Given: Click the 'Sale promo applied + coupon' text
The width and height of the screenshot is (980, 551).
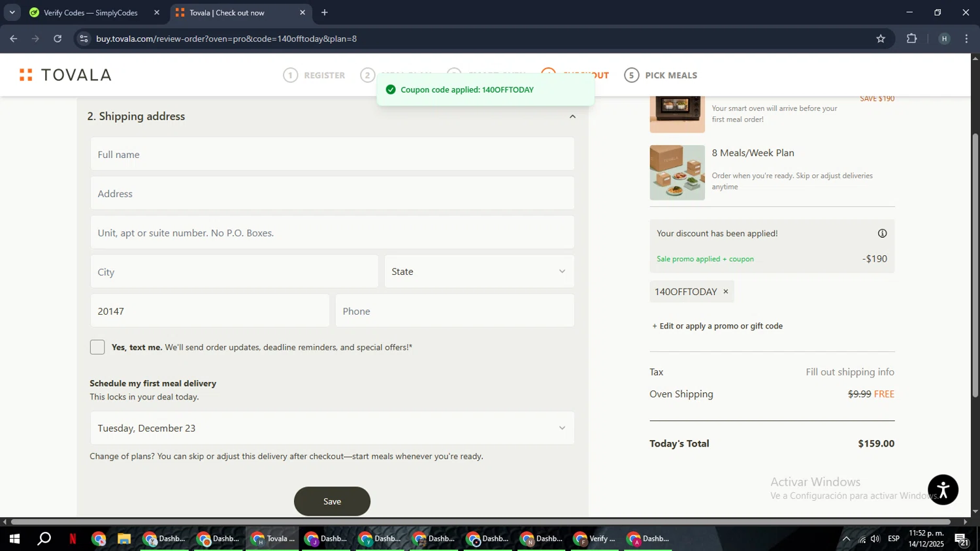Looking at the screenshot, I should [x=705, y=259].
